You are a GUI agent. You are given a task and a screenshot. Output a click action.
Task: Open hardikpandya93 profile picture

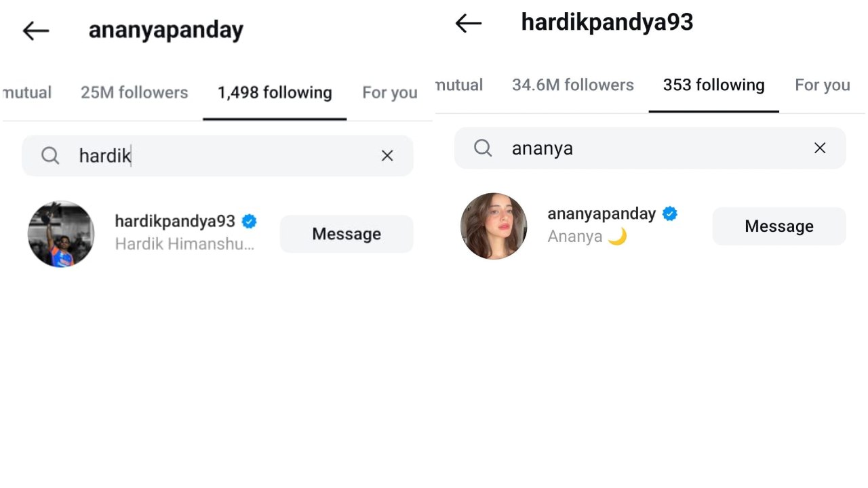61,234
